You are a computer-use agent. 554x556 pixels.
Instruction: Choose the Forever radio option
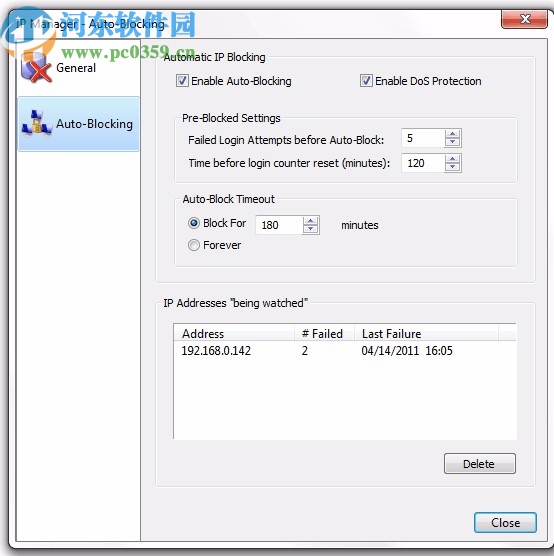pyautogui.click(x=194, y=245)
